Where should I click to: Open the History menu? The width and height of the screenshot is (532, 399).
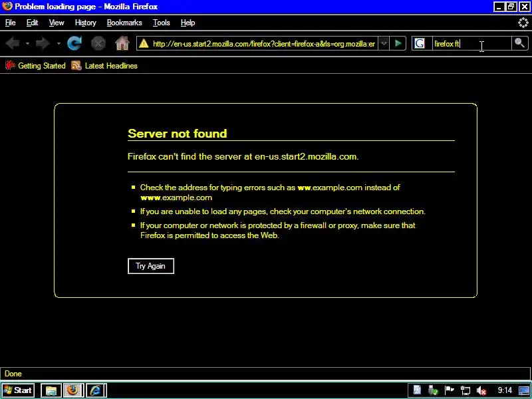(86, 23)
